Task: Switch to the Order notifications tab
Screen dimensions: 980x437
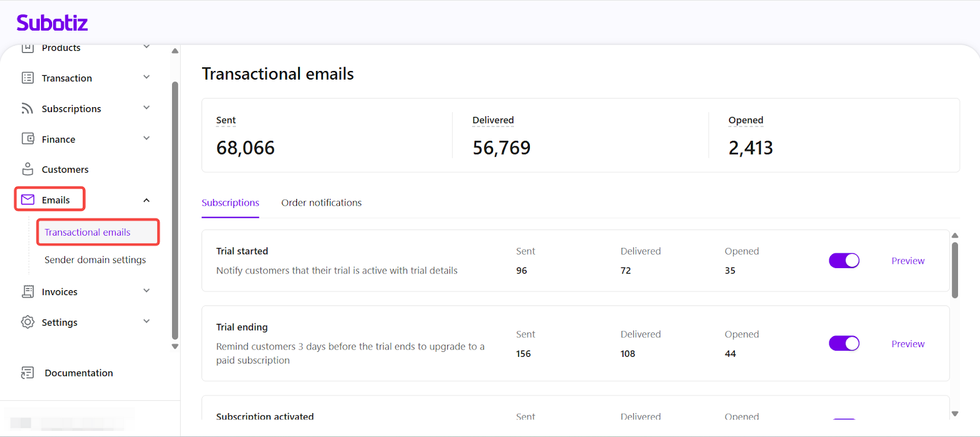Action: (x=321, y=203)
